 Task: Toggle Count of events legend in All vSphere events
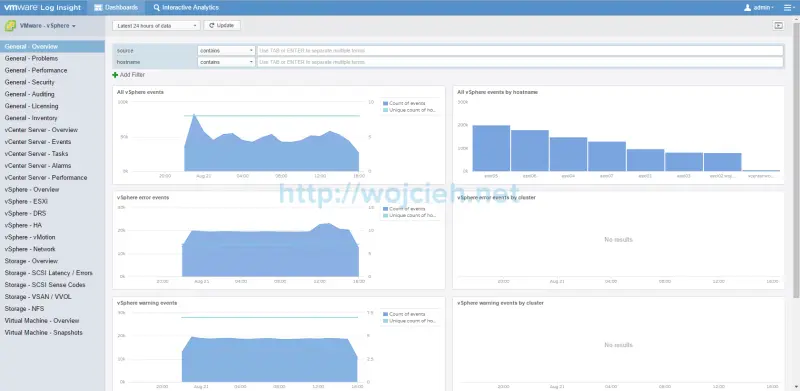[x=404, y=103]
